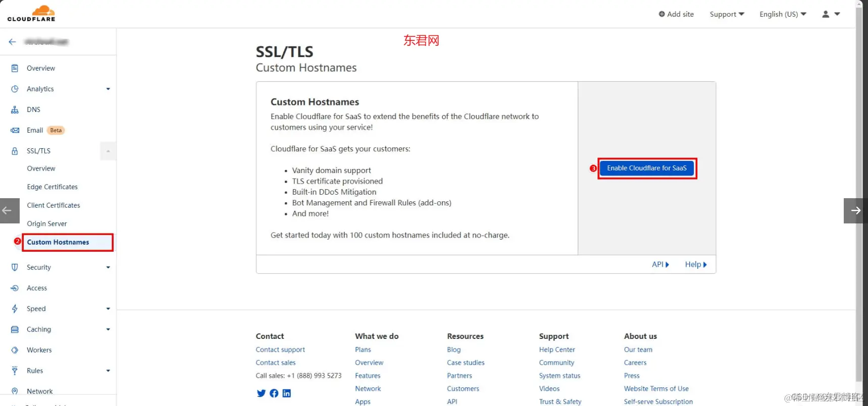This screenshot has width=868, height=406.
Task: Select SSL/TLS Overview submenu item
Action: click(x=41, y=168)
